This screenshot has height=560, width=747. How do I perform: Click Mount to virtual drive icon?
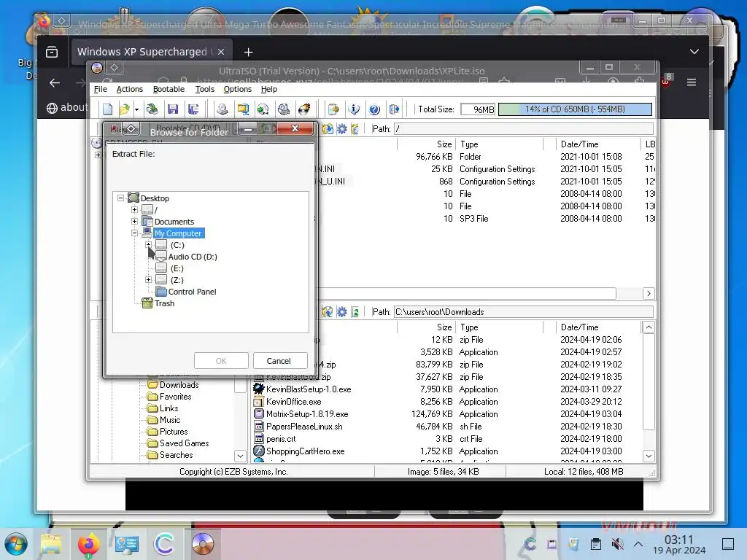point(284,109)
